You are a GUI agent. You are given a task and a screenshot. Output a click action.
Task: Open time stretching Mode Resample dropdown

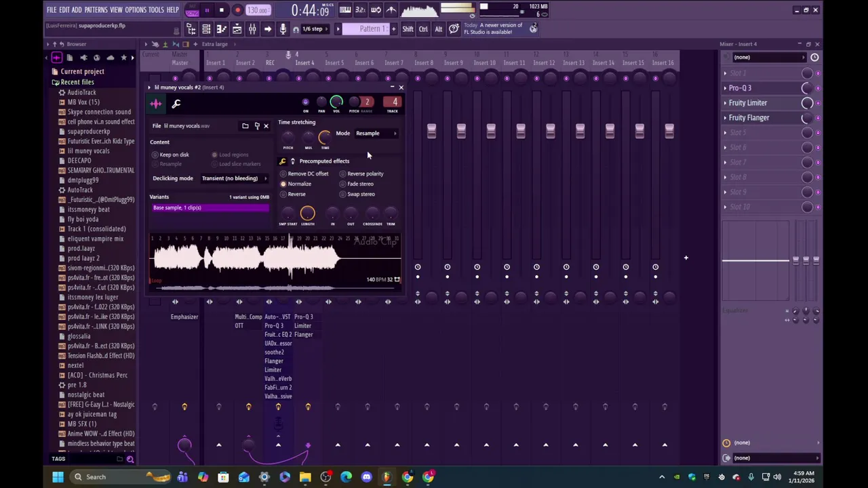pos(376,134)
